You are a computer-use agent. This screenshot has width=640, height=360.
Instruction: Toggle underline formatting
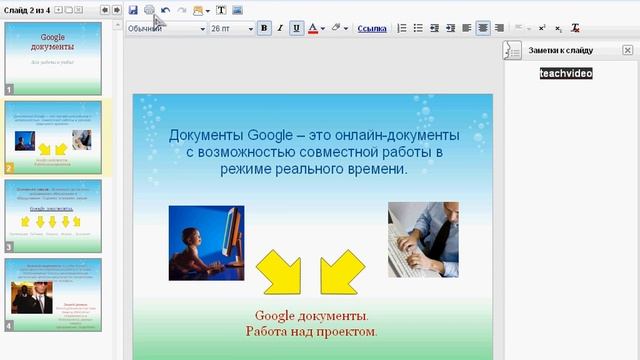coord(296,28)
